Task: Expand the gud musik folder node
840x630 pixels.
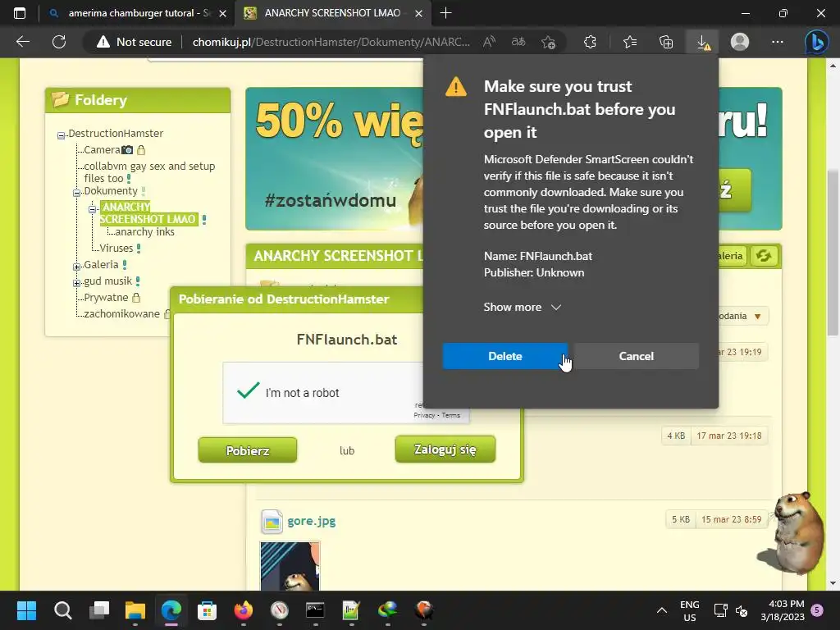Action: [76, 283]
